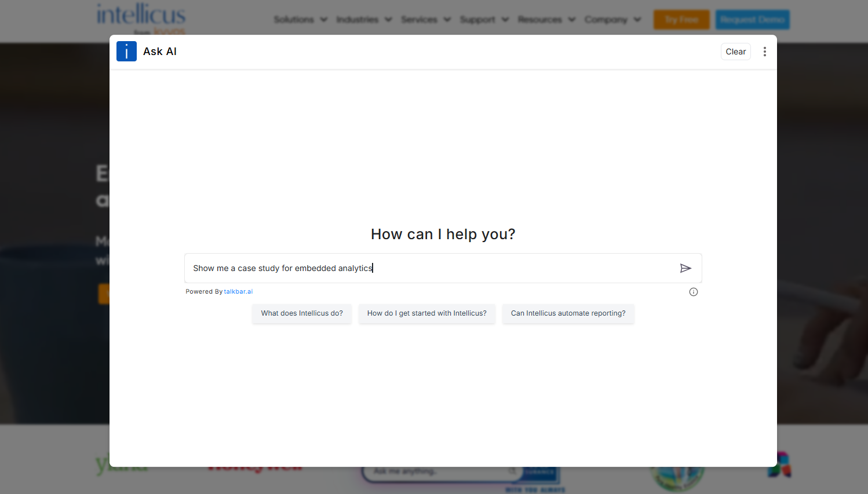This screenshot has height=494, width=868.
Task: Open the talkbar.ai link
Action: (x=238, y=292)
